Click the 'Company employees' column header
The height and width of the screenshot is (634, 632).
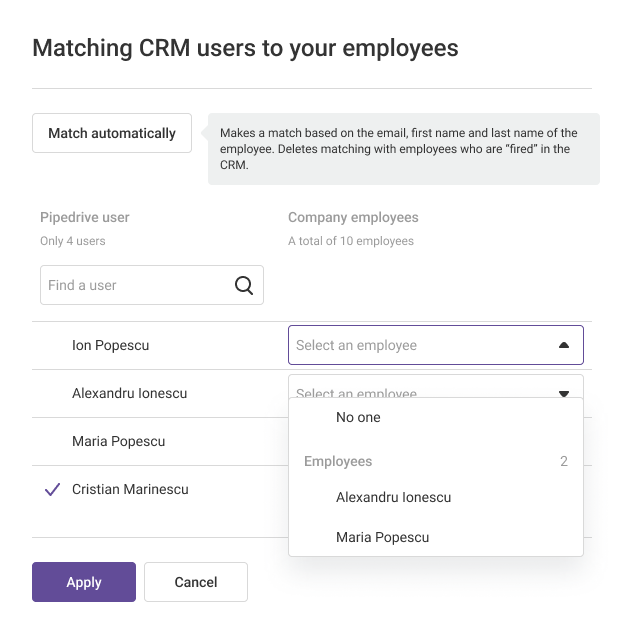pos(353,217)
